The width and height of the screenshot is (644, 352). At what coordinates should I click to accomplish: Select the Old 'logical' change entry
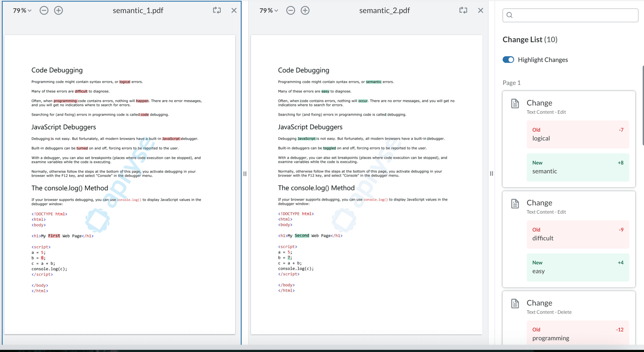[x=578, y=134]
